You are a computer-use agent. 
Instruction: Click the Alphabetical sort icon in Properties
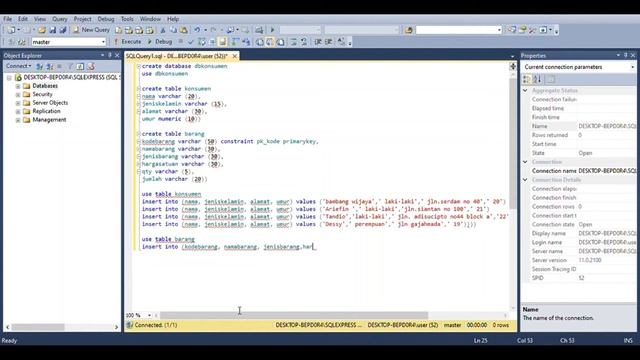click(x=537, y=79)
